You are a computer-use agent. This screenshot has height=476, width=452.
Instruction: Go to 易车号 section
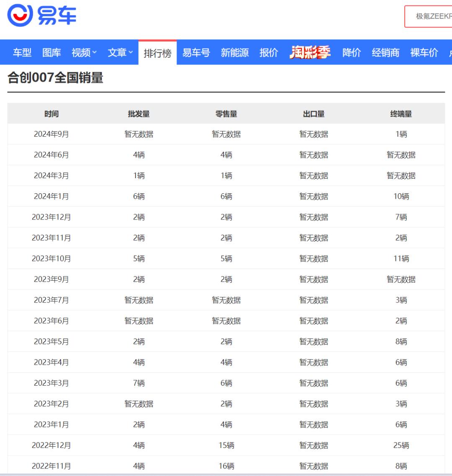[x=196, y=53]
